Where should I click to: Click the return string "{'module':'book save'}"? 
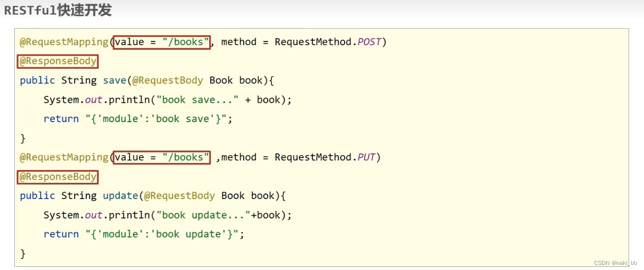156,119
